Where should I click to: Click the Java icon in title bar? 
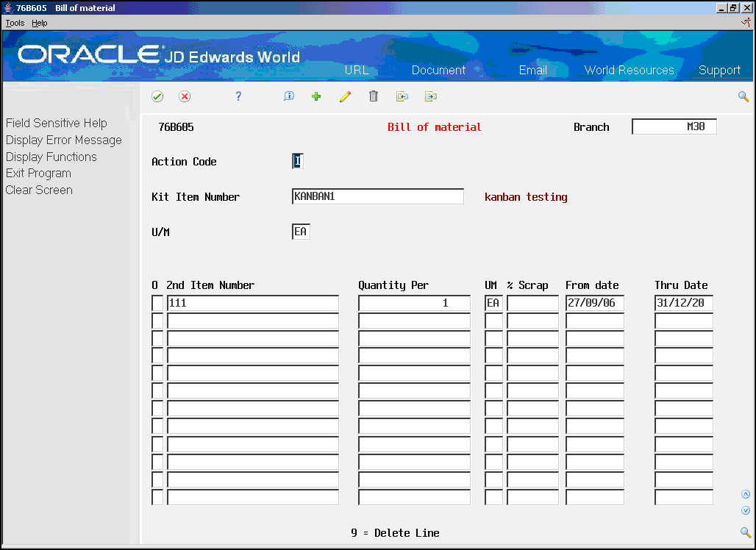(8, 7)
